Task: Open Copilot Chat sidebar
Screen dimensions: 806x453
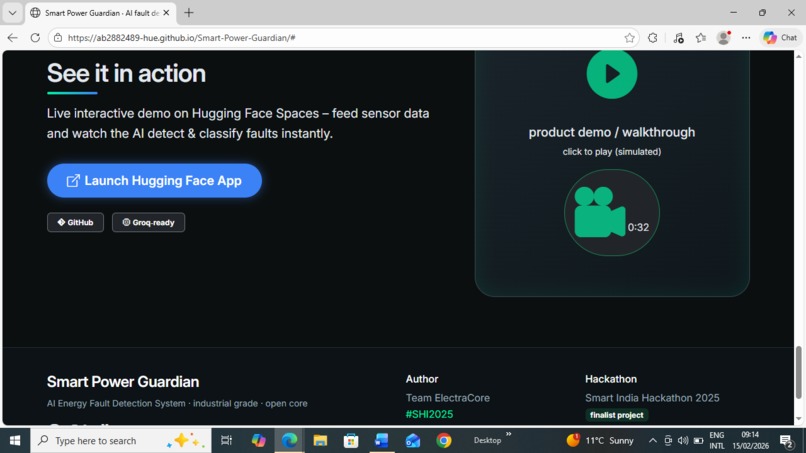Action: click(780, 38)
